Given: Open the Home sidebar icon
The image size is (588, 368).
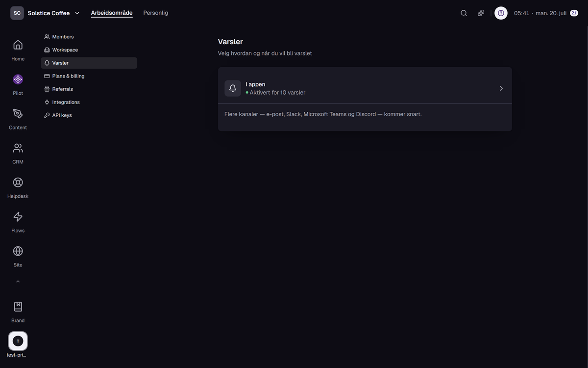Looking at the screenshot, I should pos(18,45).
